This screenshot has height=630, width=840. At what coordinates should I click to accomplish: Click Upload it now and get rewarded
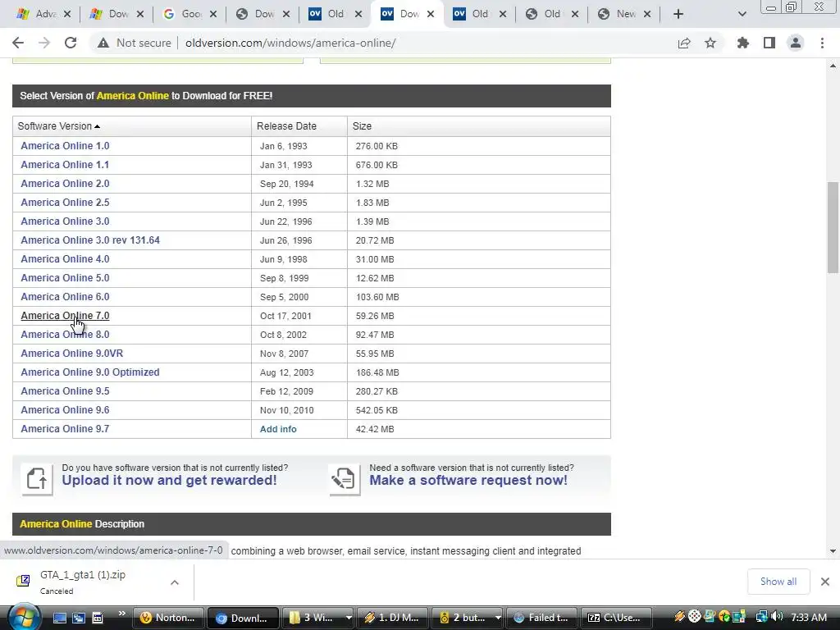(x=169, y=481)
